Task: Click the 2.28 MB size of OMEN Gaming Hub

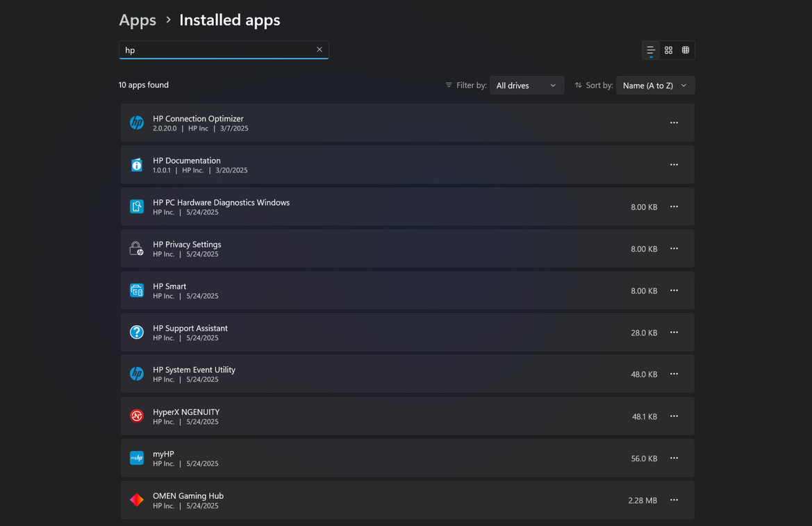Action: pos(643,500)
